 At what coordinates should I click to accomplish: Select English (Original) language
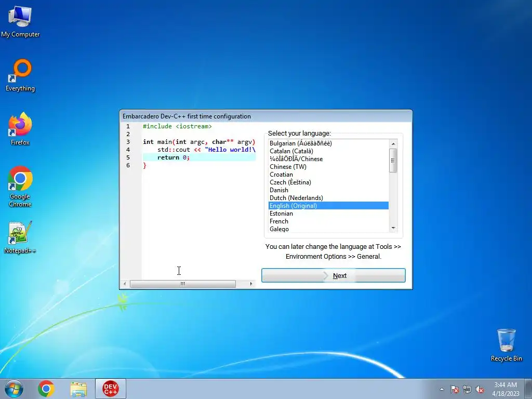328,206
